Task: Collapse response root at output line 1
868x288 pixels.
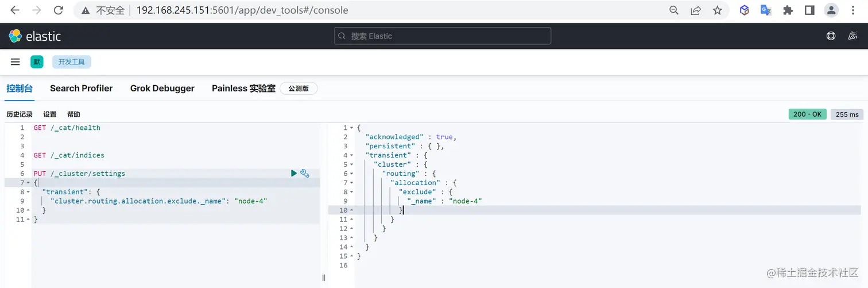Action: [x=351, y=128]
